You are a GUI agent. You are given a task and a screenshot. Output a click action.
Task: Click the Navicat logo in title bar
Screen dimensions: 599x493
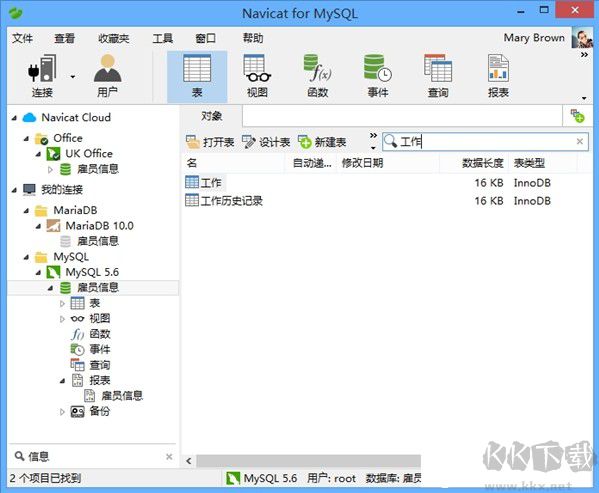click(15, 13)
